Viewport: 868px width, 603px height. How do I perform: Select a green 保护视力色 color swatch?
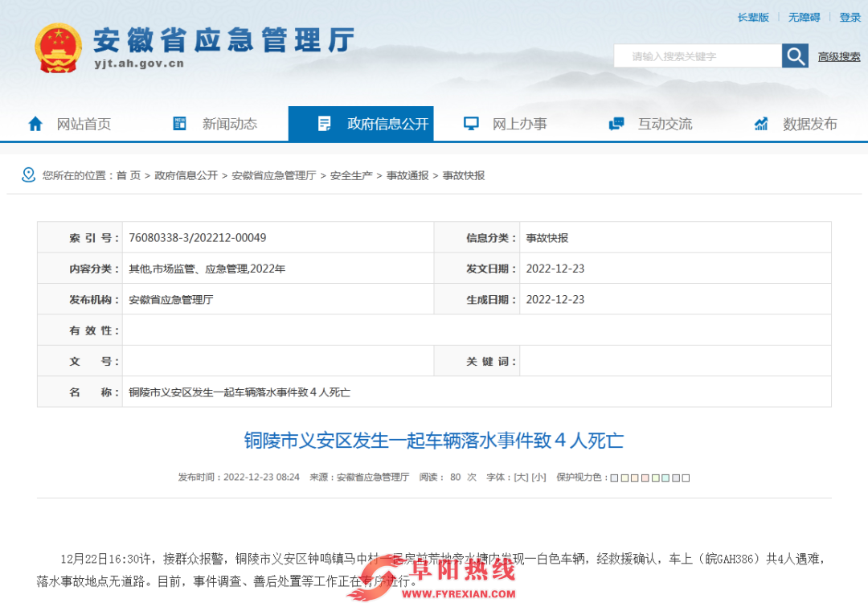point(655,478)
